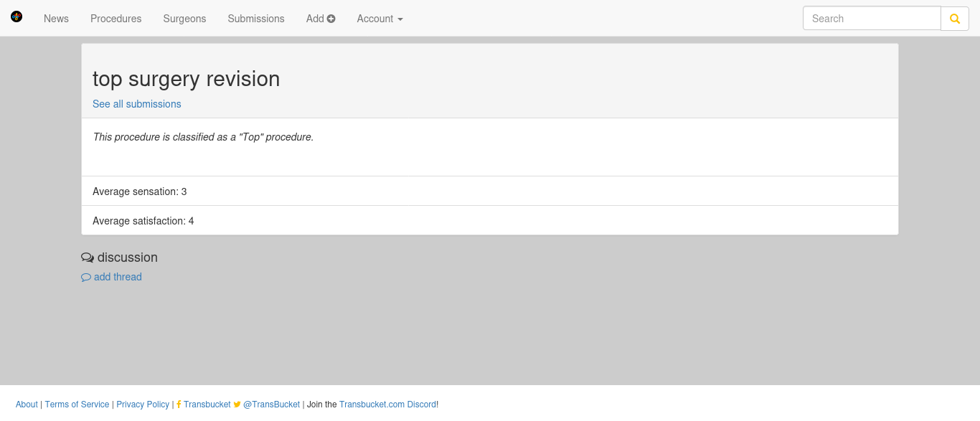
Task: Open the @TransBucket Twitter link
Action: tap(267, 405)
